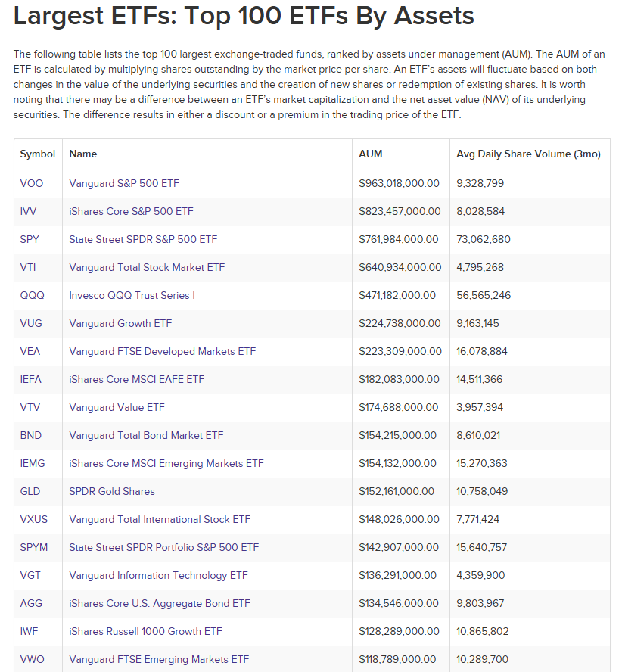Select the volume value 3,957,394
The width and height of the screenshot is (622, 672).
(480, 407)
